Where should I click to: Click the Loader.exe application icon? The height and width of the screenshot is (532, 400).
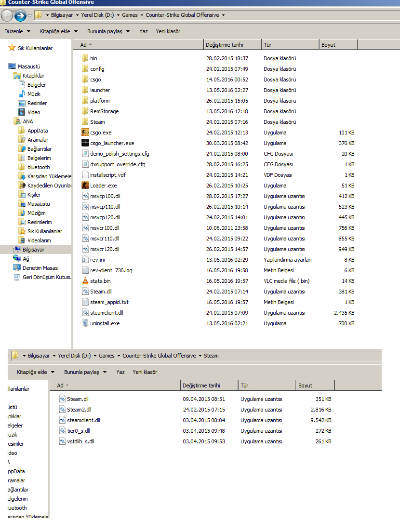coord(85,185)
